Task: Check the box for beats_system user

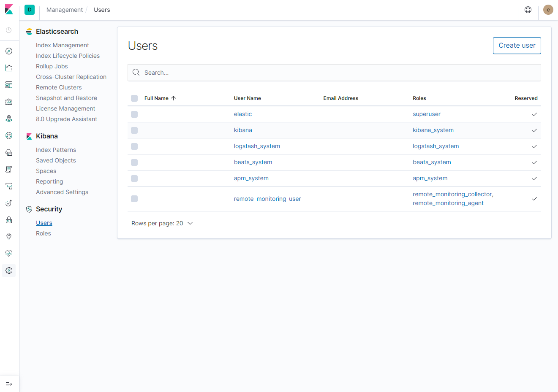Action: click(134, 162)
